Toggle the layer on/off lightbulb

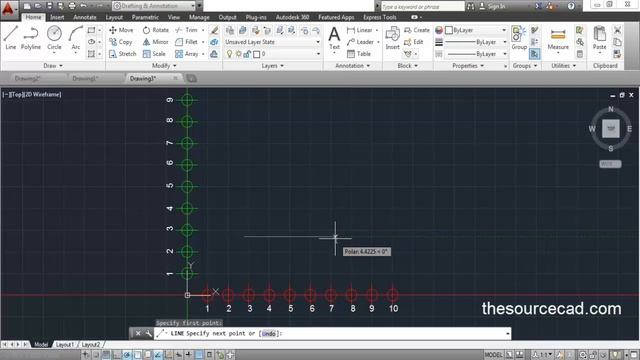pos(229,54)
